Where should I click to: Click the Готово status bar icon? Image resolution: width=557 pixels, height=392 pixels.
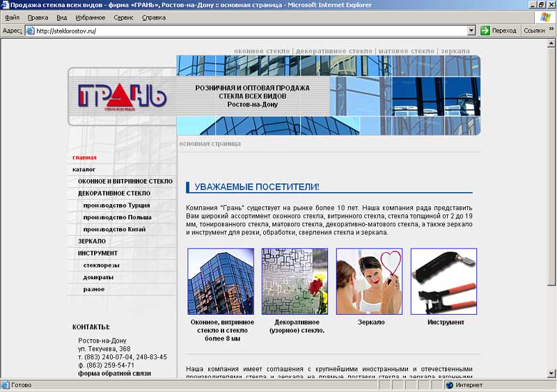[5, 385]
